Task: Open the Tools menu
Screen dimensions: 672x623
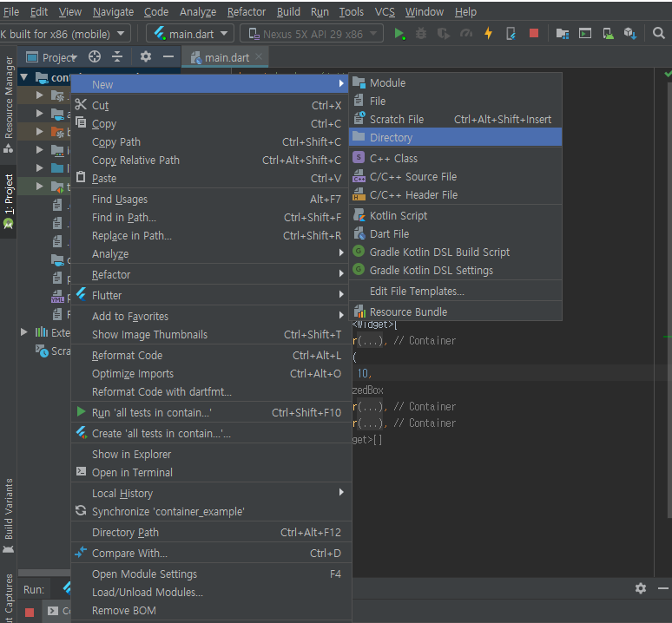Action: click(352, 12)
